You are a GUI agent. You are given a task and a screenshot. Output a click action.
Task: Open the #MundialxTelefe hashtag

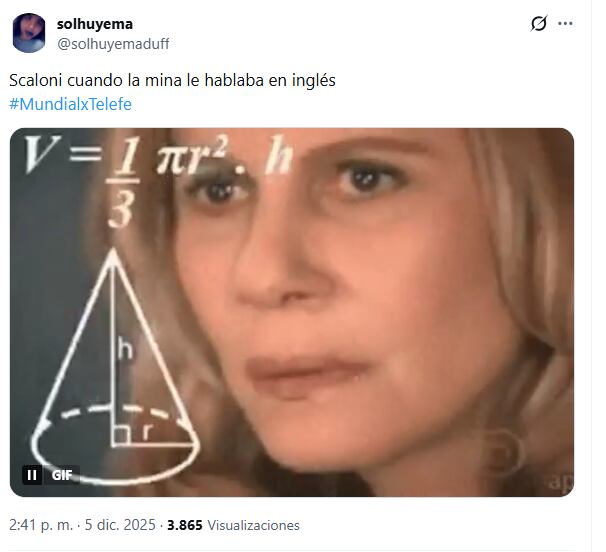[x=70, y=104]
